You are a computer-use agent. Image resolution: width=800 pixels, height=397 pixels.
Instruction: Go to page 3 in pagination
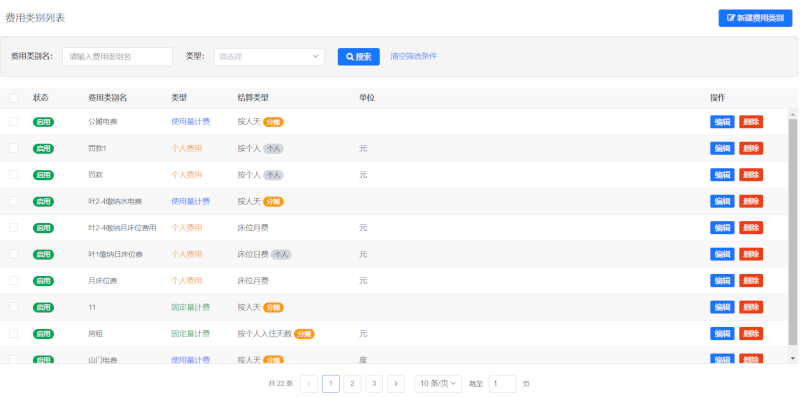coord(374,384)
